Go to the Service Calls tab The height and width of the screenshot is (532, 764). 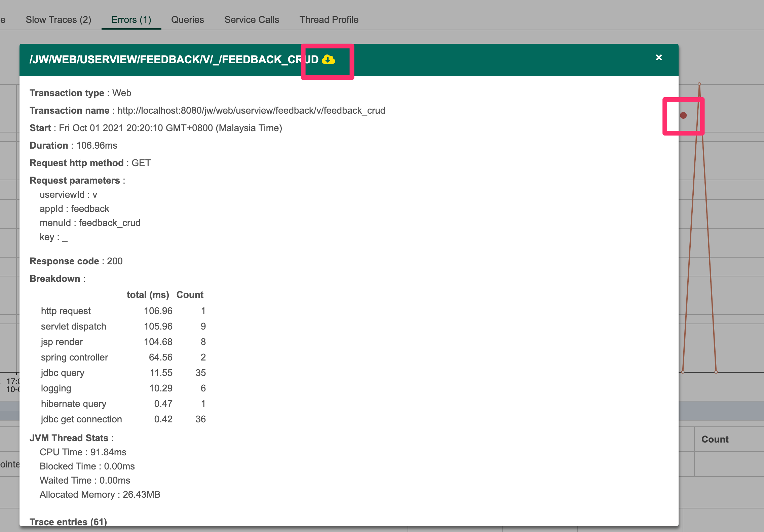click(252, 20)
